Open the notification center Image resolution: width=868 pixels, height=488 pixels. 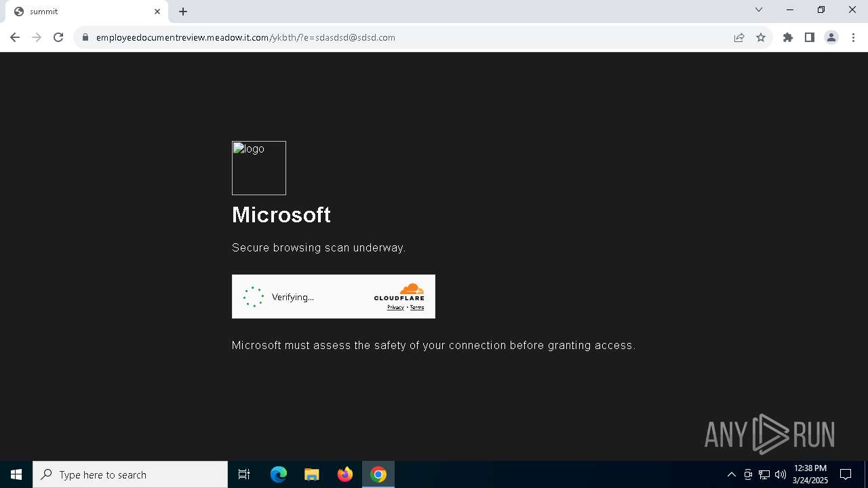tap(846, 474)
